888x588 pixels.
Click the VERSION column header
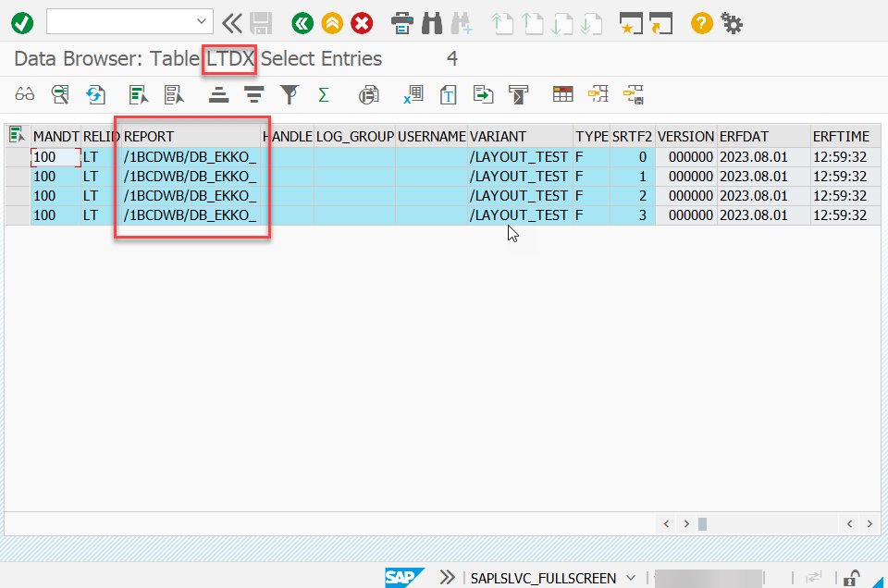[x=685, y=137]
